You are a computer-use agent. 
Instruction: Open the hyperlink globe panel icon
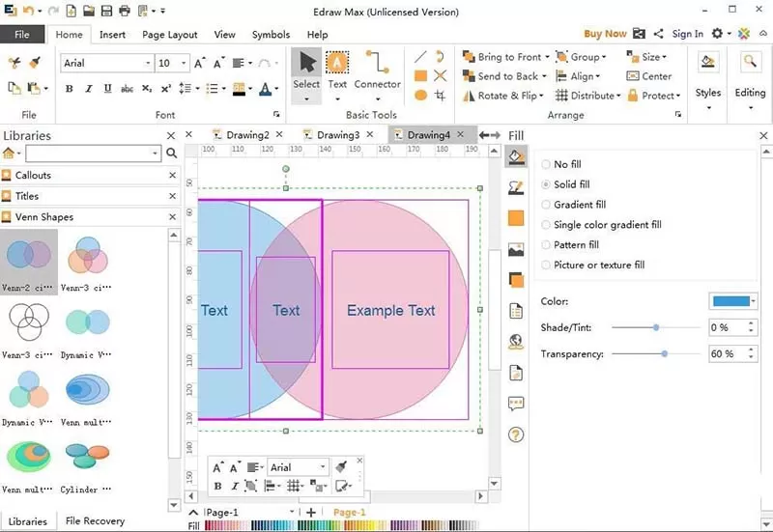(516, 342)
